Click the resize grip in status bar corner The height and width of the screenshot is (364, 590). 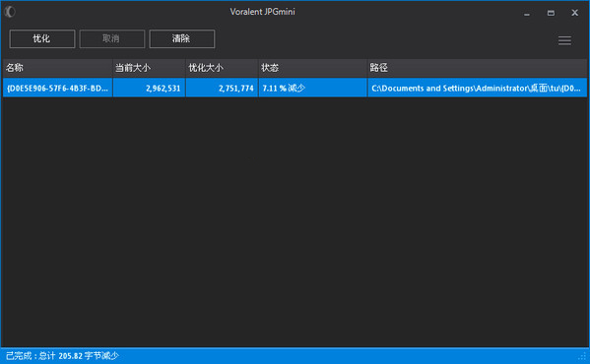pos(582,356)
